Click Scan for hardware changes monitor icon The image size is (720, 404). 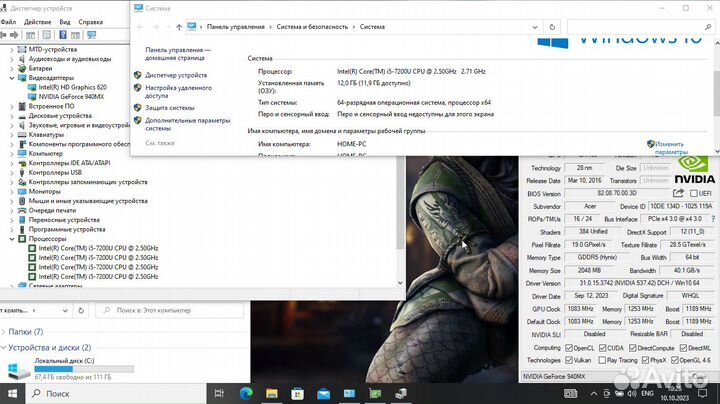[91, 35]
